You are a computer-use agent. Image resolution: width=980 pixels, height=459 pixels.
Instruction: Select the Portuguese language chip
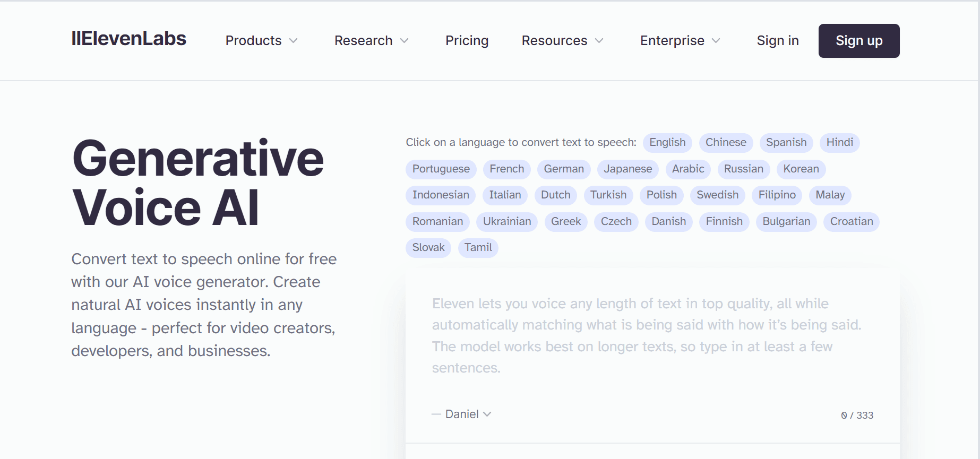[441, 169]
